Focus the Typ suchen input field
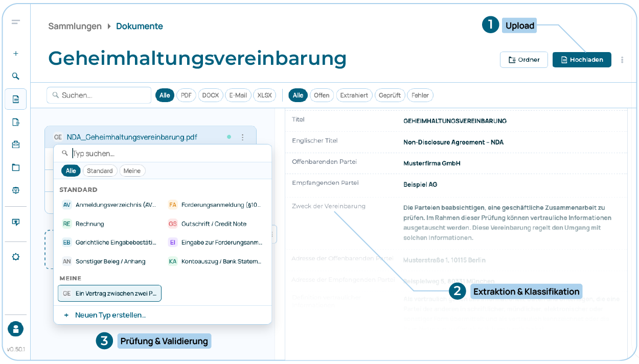Image resolution: width=639 pixels, height=364 pixels. pyautogui.click(x=163, y=153)
